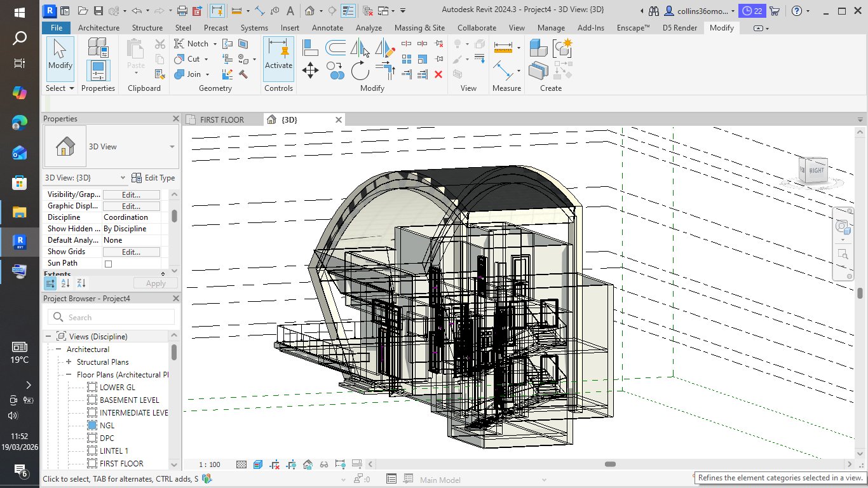Click Edit button for Visibility/Graphics
The width and height of the screenshot is (868, 488).
[131, 195]
